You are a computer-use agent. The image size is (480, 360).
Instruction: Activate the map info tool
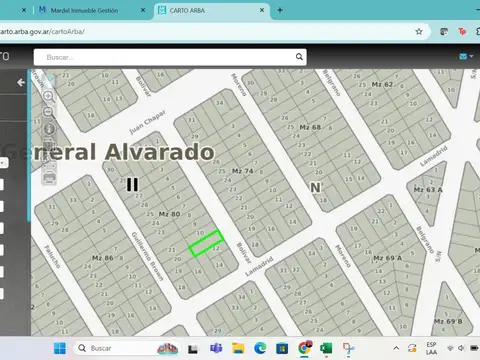coord(49,128)
